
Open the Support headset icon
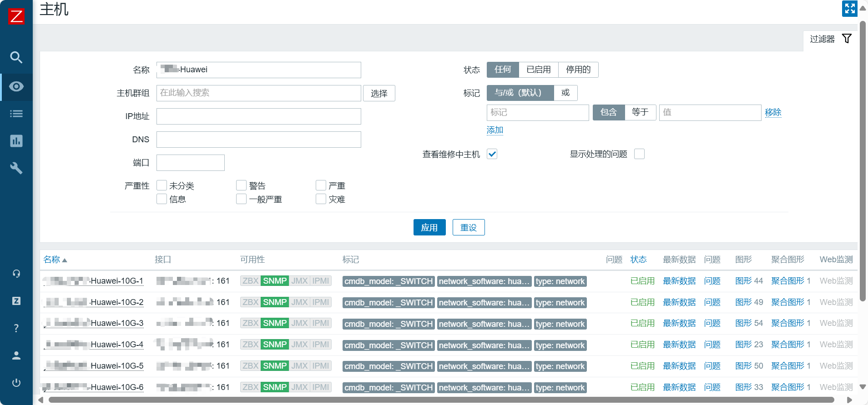coord(16,274)
